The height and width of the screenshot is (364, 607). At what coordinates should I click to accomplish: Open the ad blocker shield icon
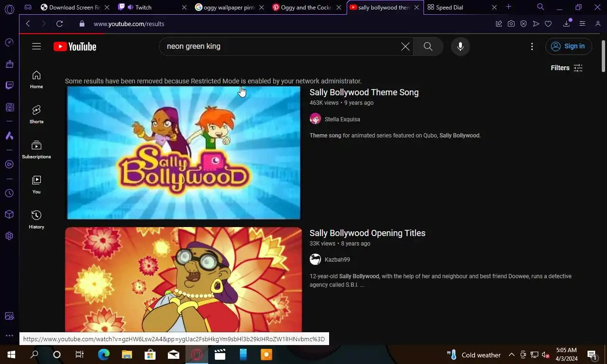[x=524, y=24]
